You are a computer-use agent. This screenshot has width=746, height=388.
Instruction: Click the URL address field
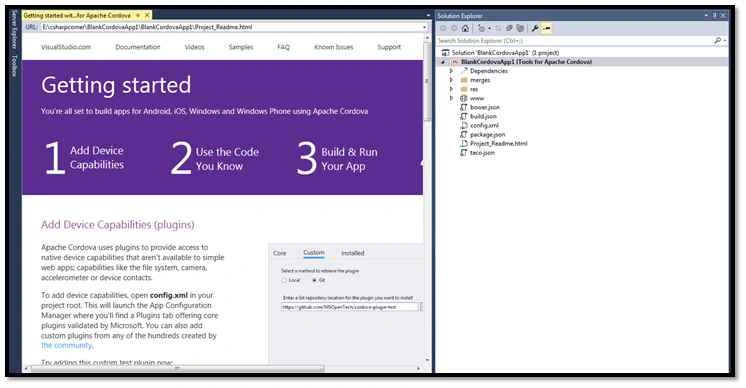(231, 27)
